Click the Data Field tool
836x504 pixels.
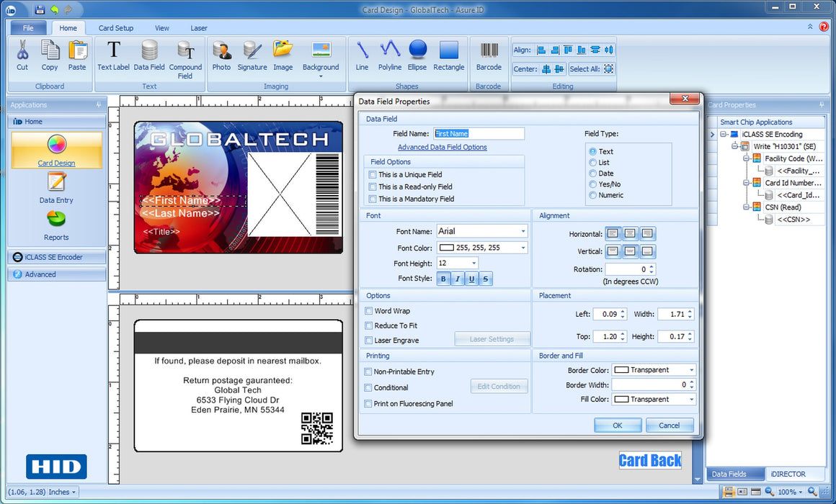149,56
